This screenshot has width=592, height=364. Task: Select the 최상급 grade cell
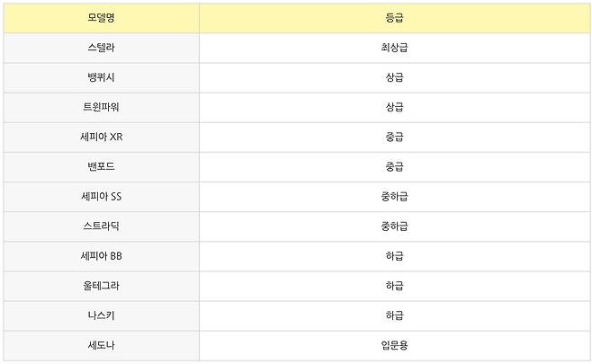point(394,48)
